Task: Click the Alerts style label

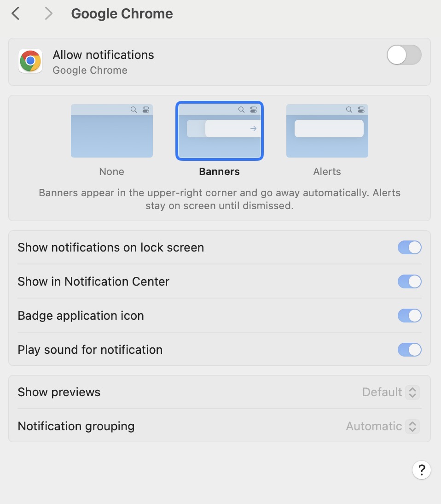Action: [327, 172]
